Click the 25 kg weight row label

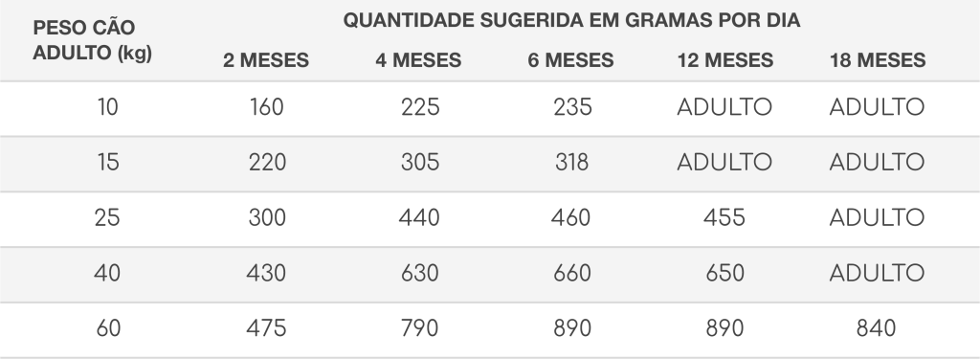[107, 217]
